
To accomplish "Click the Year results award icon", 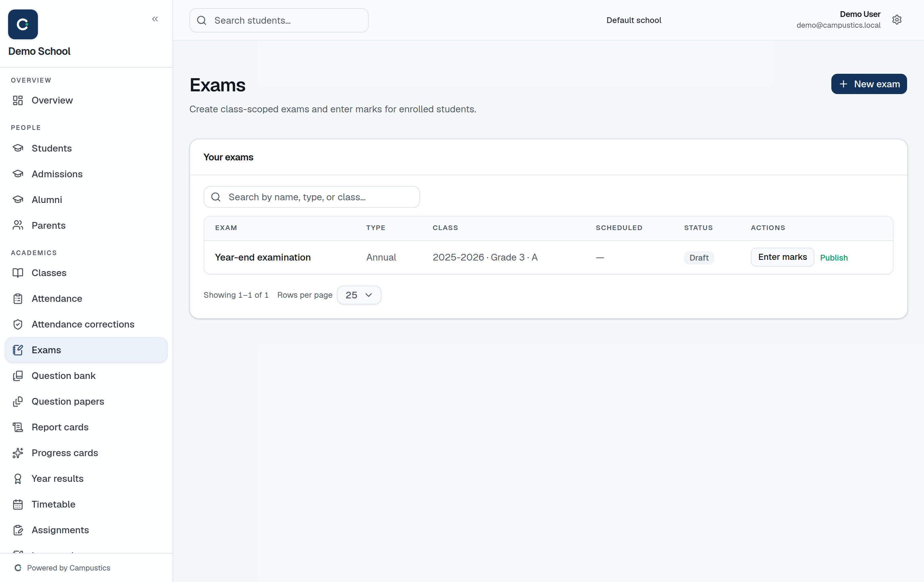I will (x=18, y=479).
